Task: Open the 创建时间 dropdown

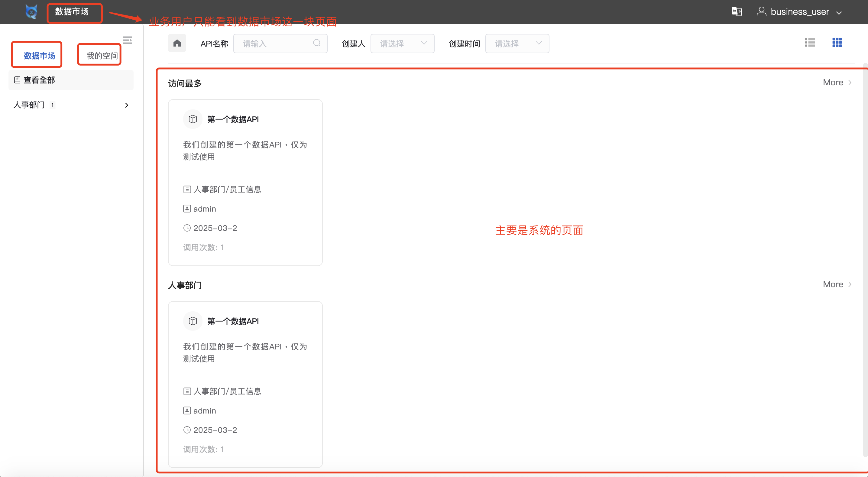Action: click(517, 44)
